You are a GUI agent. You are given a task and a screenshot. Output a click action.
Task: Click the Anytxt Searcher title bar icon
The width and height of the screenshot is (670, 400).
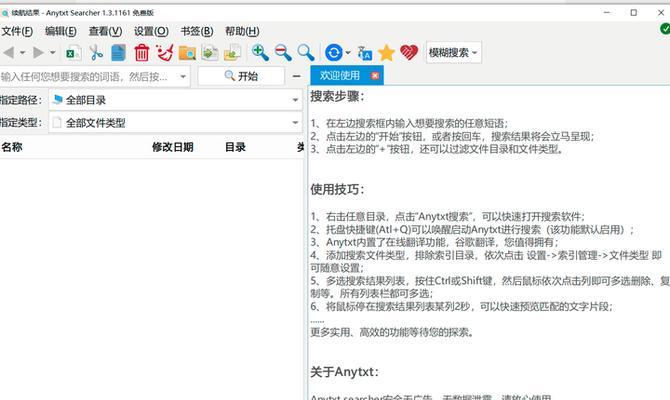click(5, 13)
